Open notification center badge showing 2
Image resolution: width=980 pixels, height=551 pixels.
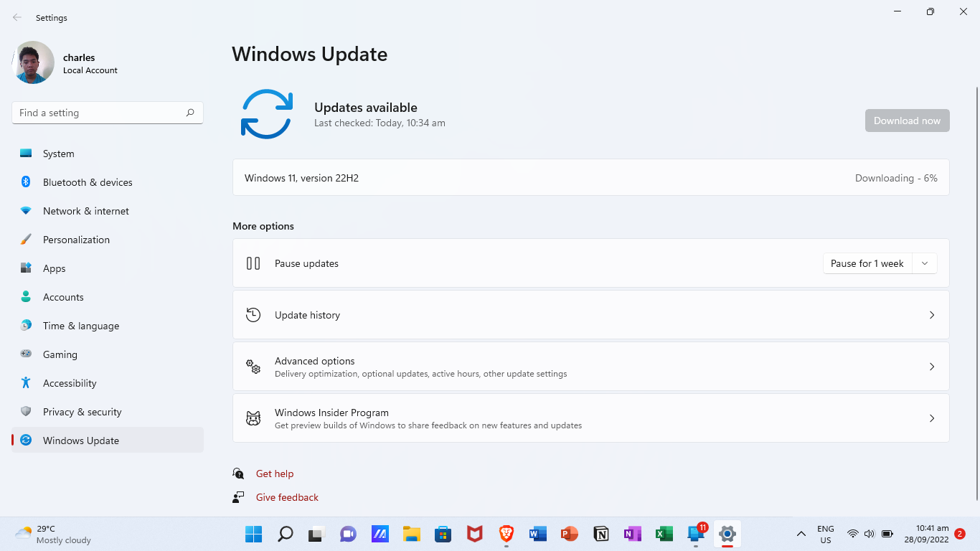coord(960,534)
